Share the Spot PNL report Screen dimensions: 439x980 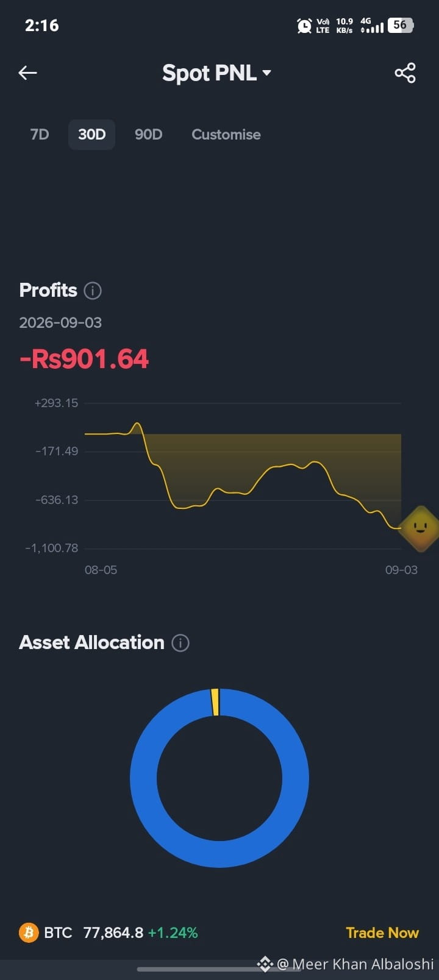tap(405, 73)
